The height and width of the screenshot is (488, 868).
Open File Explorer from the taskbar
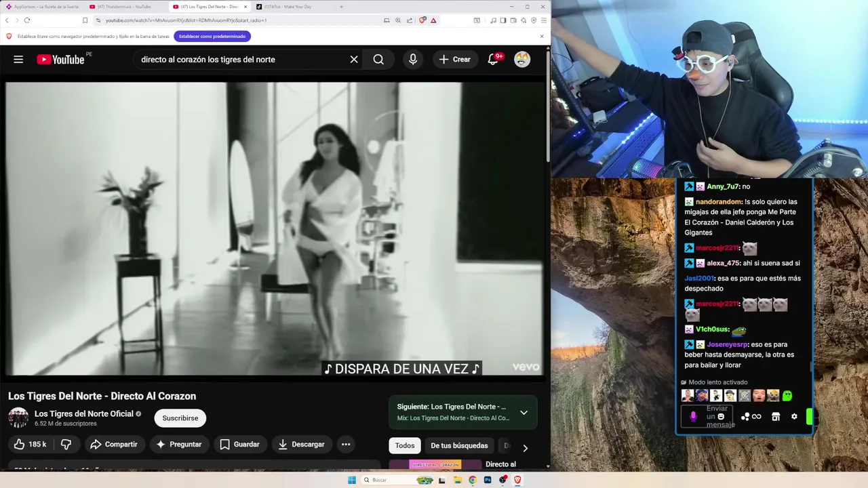tap(458, 480)
